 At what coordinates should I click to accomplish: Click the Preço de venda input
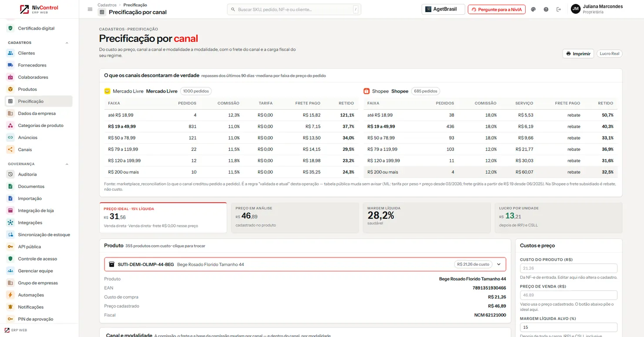pyautogui.click(x=569, y=295)
